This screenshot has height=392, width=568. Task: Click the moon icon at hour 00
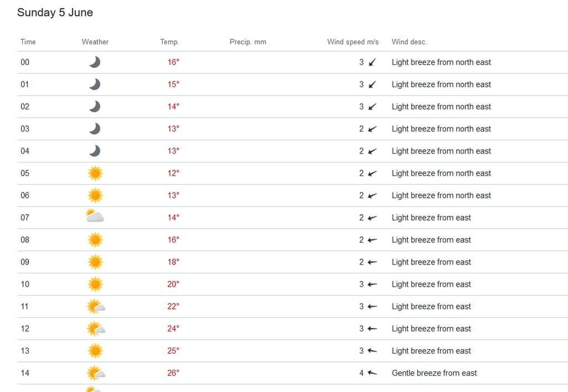95,62
